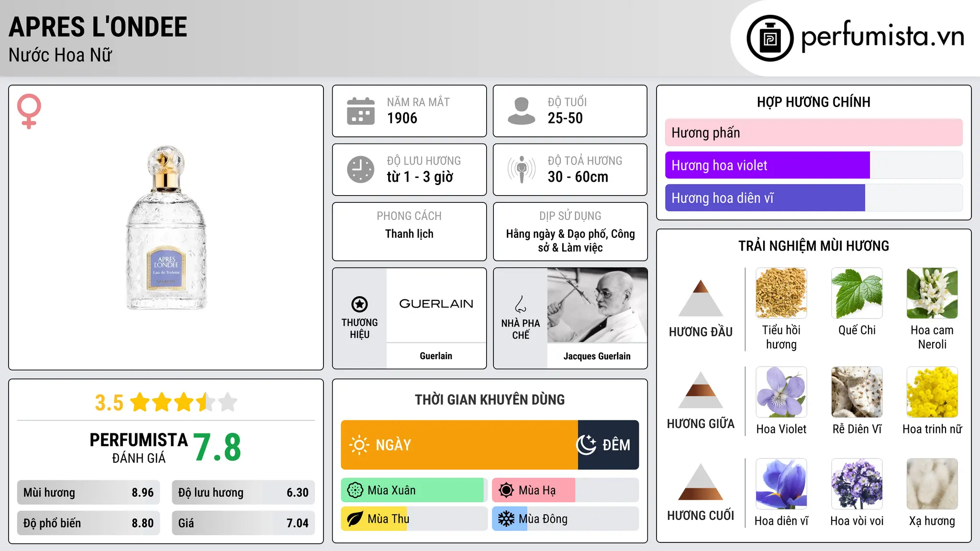Click the 3.5 star rating number
980x551 pixels.
point(109,403)
